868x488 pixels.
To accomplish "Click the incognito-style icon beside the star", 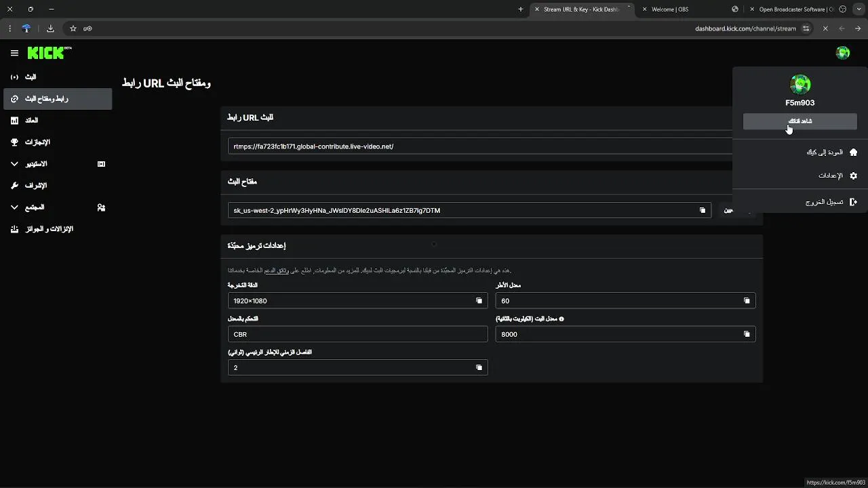I will [87, 28].
